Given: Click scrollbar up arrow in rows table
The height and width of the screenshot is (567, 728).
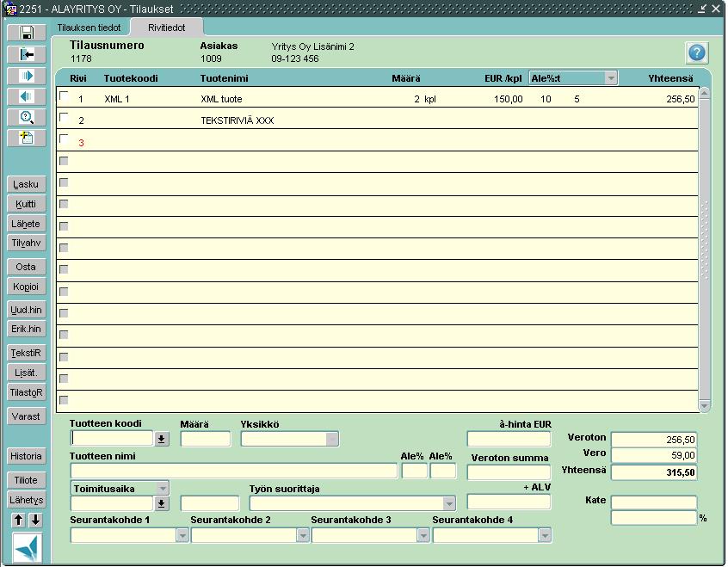Looking at the screenshot, I should click(x=704, y=93).
